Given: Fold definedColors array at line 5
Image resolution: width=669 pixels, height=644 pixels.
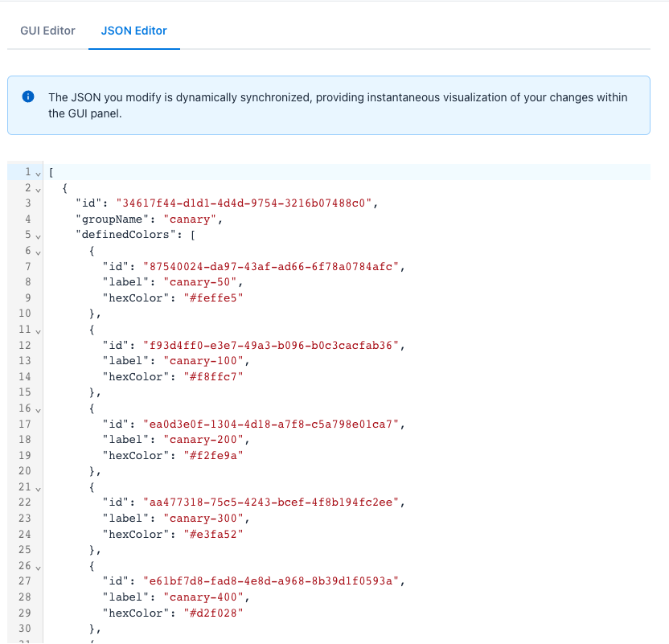Looking at the screenshot, I should [x=38, y=236].
